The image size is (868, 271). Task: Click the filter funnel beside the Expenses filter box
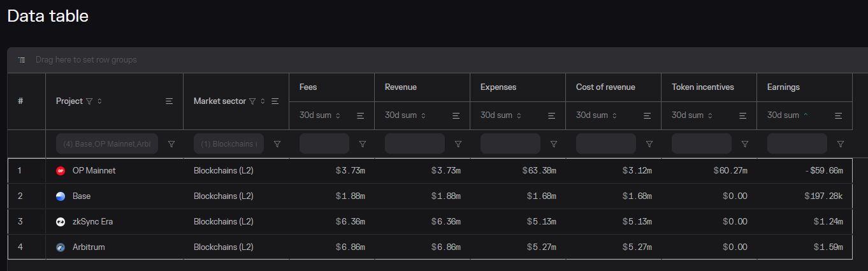tap(554, 144)
